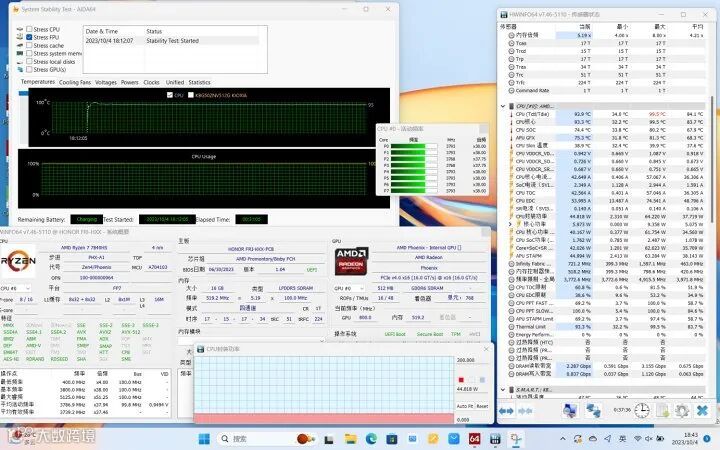The image size is (720, 450).
Task: Open battery status tray icon
Action: pos(660,439)
